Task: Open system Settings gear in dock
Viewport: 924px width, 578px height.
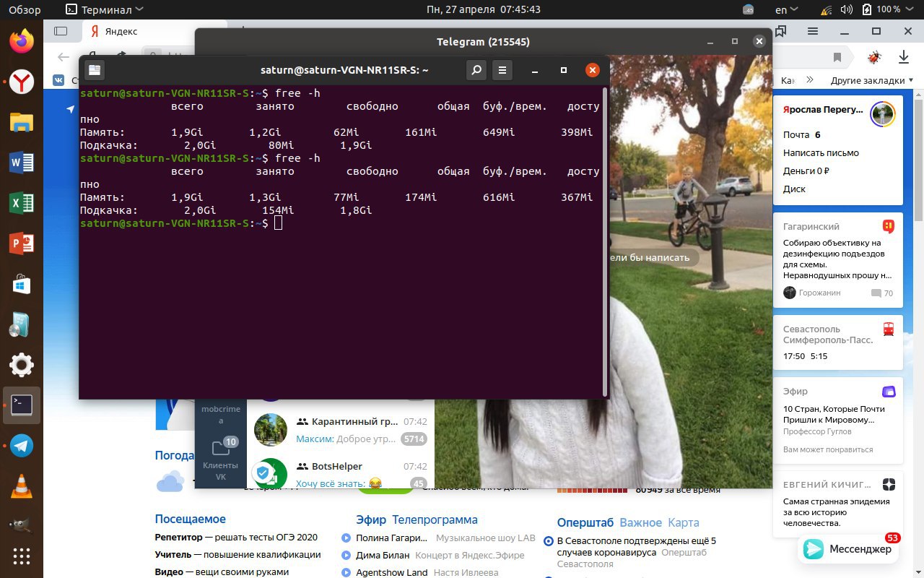Action: pos(22,365)
